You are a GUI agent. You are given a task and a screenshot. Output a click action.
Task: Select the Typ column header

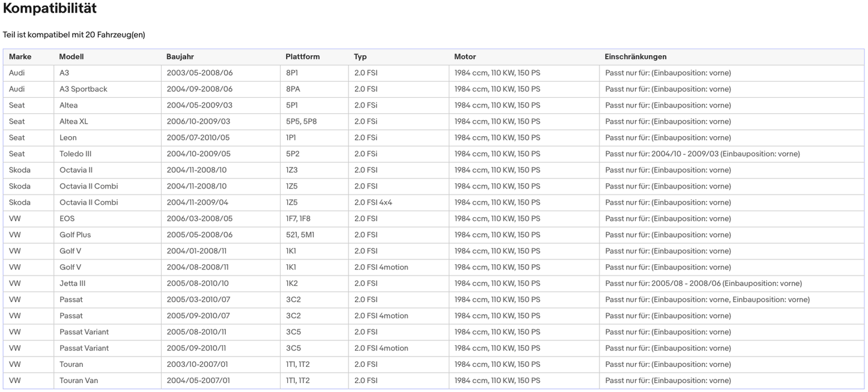point(360,57)
